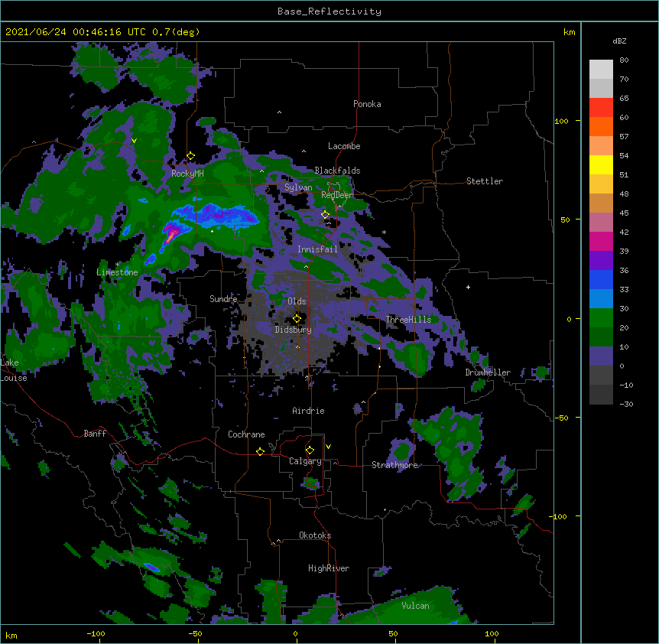Select the Olds label
The width and height of the screenshot is (659, 644).
coord(297,301)
